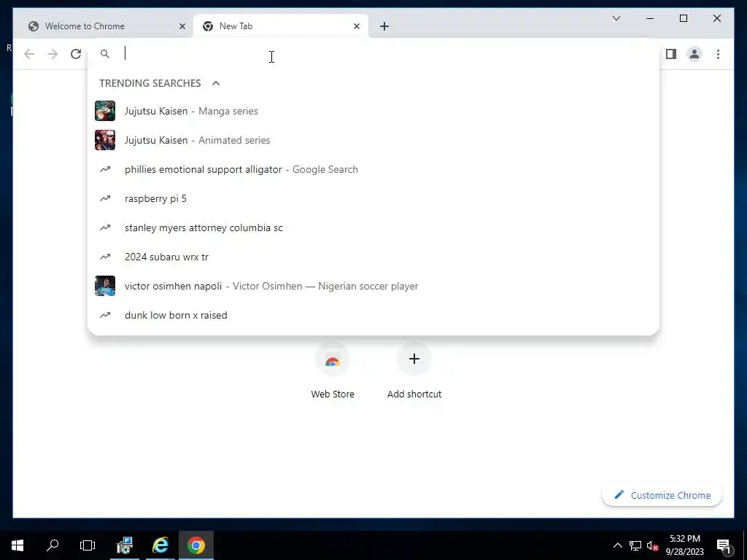The height and width of the screenshot is (560, 747).
Task: Click the network status tray icon
Action: click(635, 545)
